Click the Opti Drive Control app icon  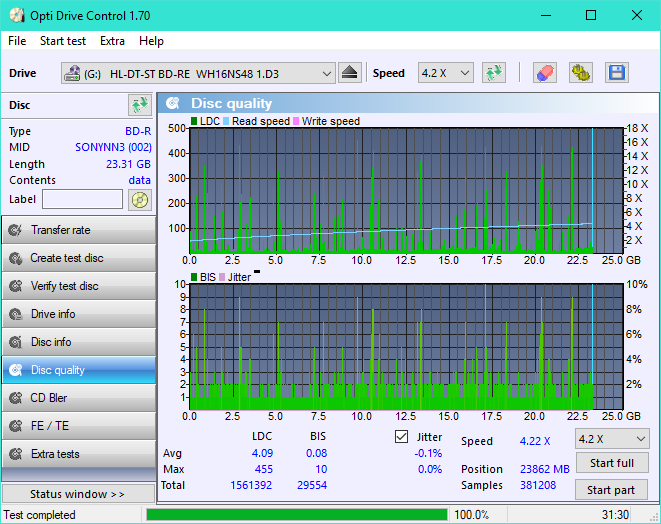tap(17, 16)
